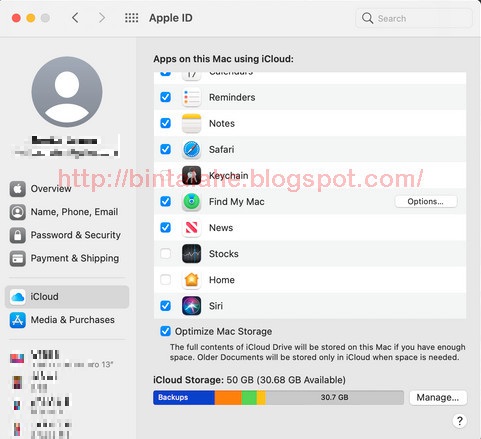Click the Reminders app icon

[191, 97]
